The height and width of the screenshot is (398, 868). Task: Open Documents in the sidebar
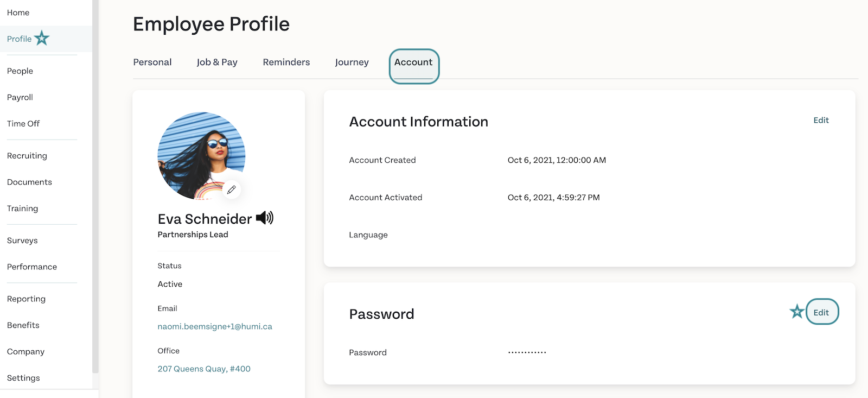point(30,182)
